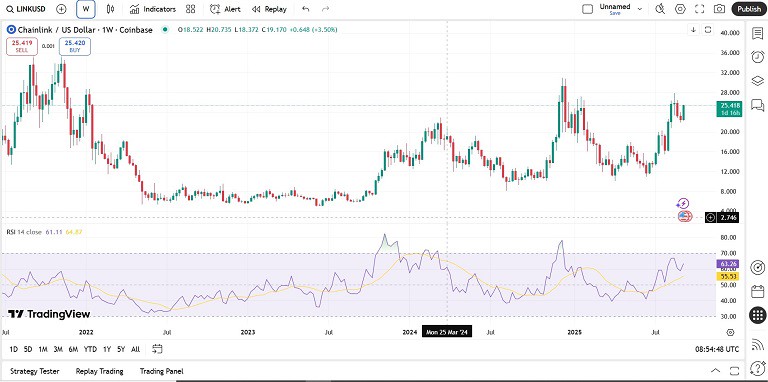Set range to 1M
This screenshot has height=382, width=768.
(x=43, y=349)
